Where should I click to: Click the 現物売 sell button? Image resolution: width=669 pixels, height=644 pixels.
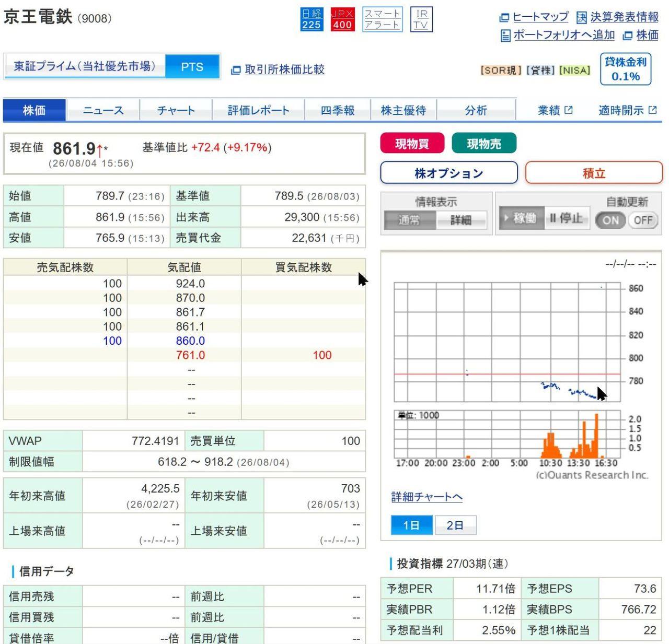click(x=484, y=143)
